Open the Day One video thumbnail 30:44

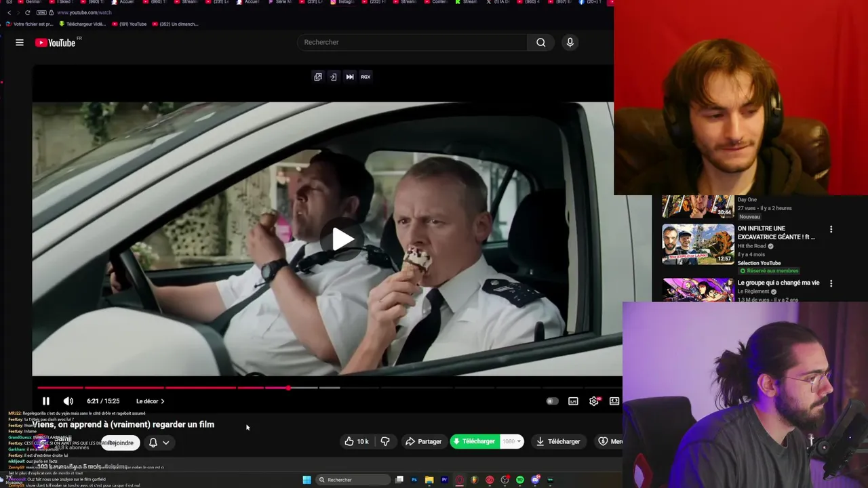(x=698, y=206)
